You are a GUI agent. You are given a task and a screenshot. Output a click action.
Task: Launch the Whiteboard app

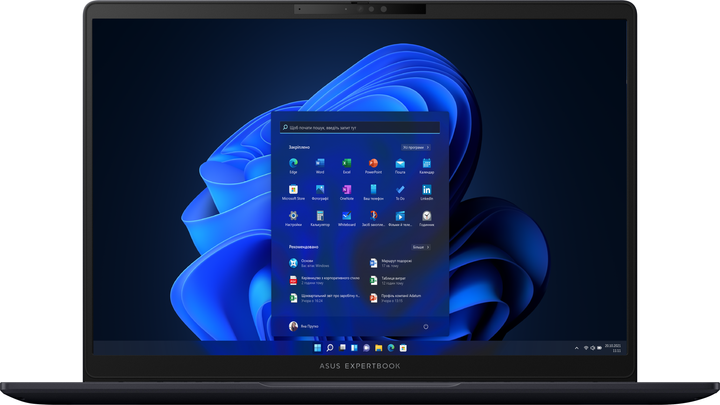[x=347, y=216]
